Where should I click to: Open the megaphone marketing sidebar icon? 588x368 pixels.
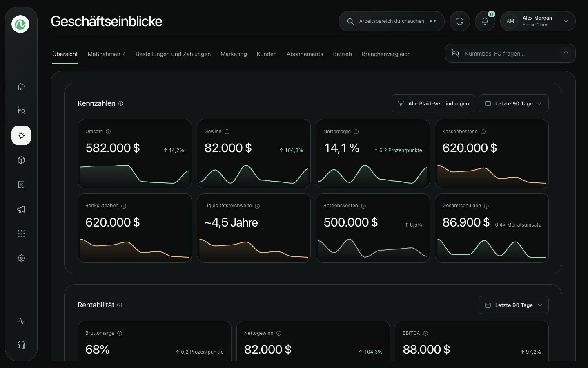tap(21, 209)
